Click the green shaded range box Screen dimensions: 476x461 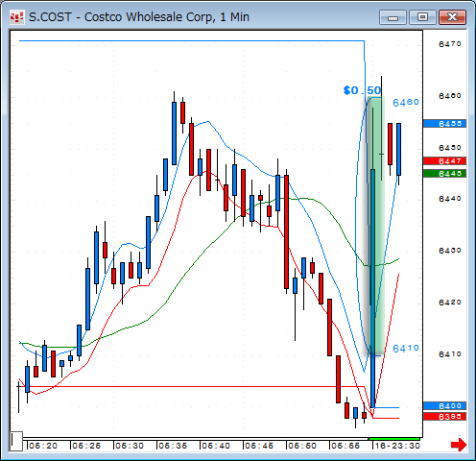[x=377, y=226]
